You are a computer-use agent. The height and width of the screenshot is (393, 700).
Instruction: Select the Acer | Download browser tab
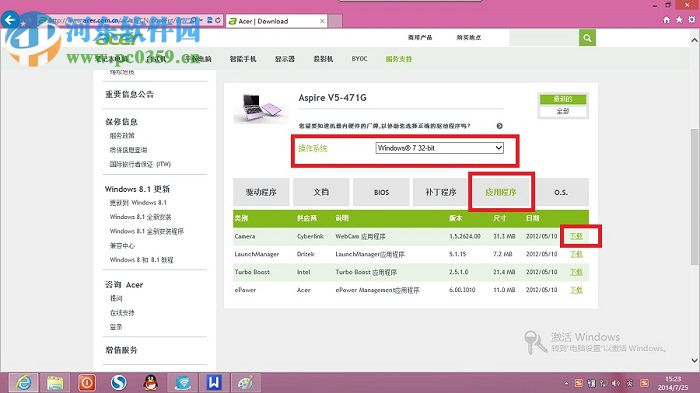click(277, 21)
